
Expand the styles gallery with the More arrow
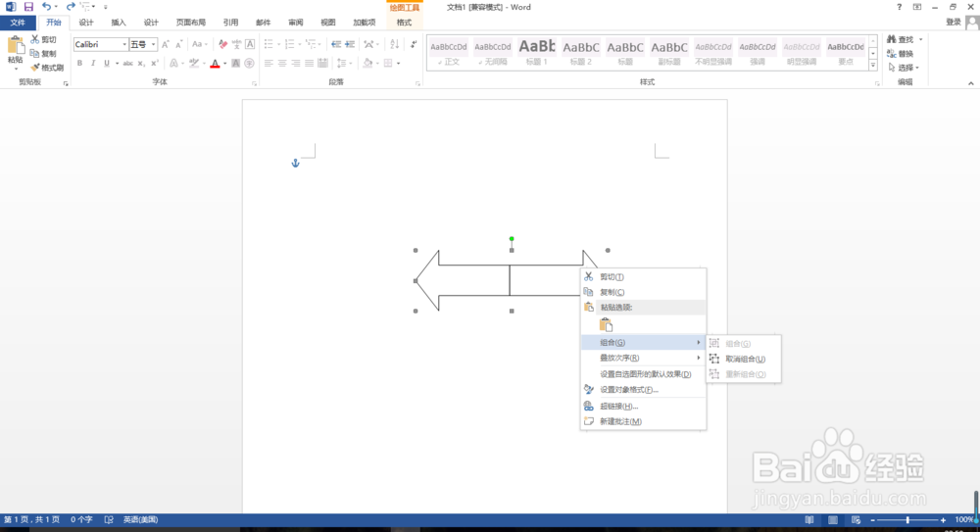(x=873, y=65)
